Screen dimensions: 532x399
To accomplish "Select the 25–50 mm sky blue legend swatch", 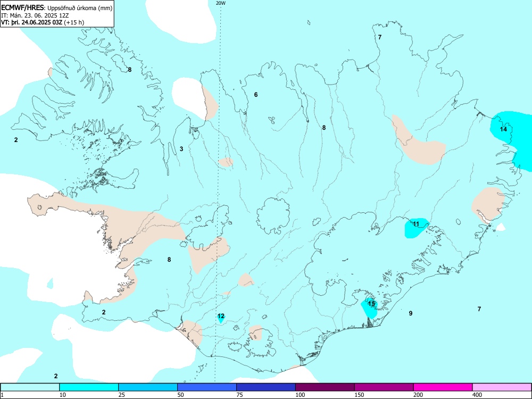I will pyautogui.click(x=148, y=387).
